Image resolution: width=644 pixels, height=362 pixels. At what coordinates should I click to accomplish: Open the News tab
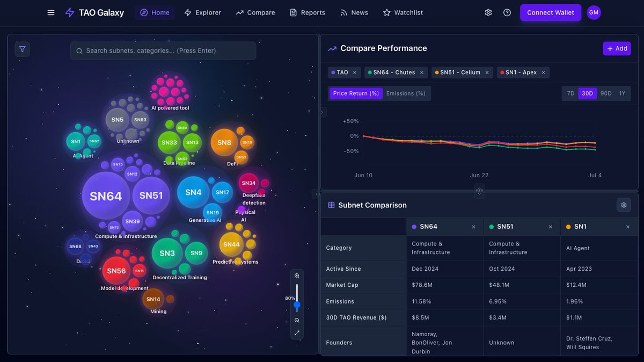[354, 12]
